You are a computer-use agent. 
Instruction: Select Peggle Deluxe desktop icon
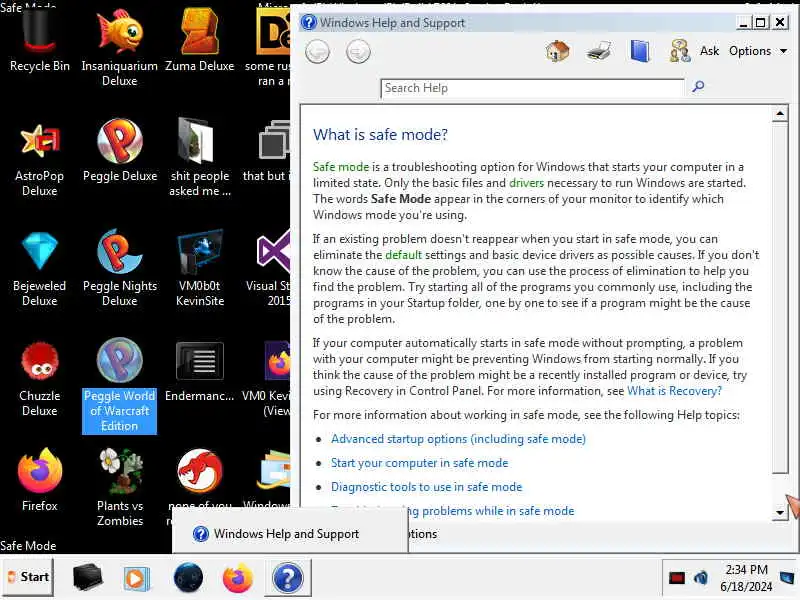pyautogui.click(x=120, y=151)
